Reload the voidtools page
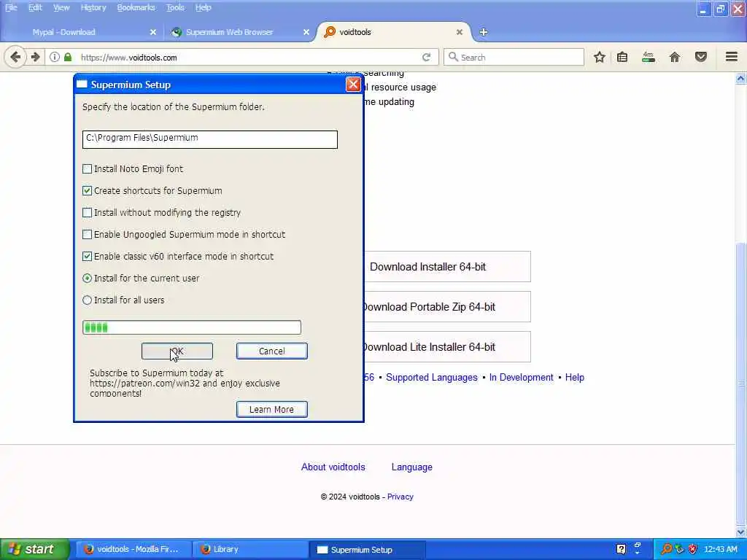 426,57
